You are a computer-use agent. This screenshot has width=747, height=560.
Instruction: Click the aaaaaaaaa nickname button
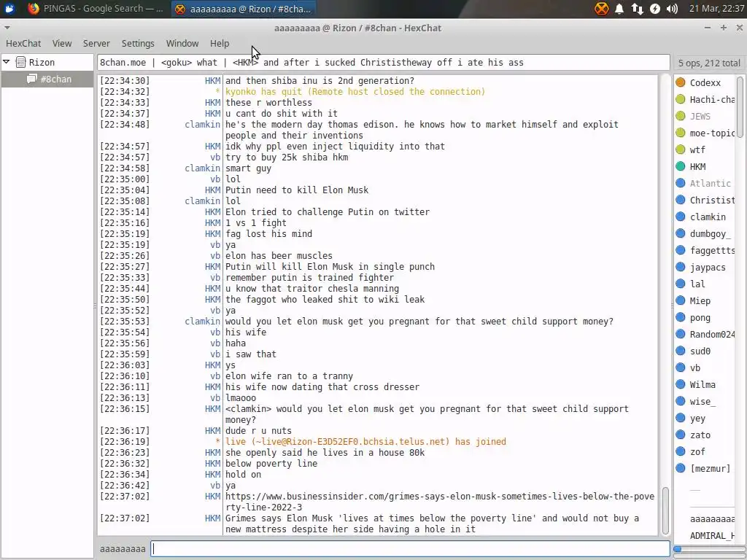coord(123,548)
